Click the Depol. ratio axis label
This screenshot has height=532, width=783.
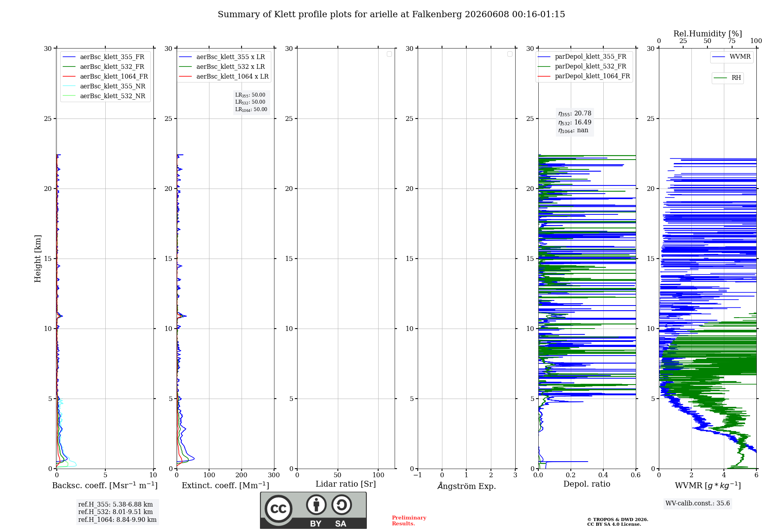point(587,484)
